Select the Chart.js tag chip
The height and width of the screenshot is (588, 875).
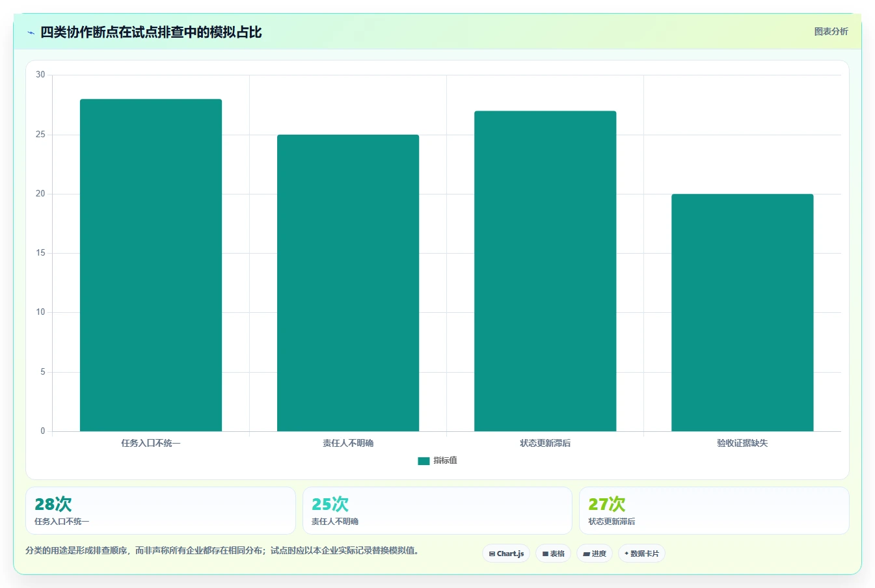[x=506, y=554]
